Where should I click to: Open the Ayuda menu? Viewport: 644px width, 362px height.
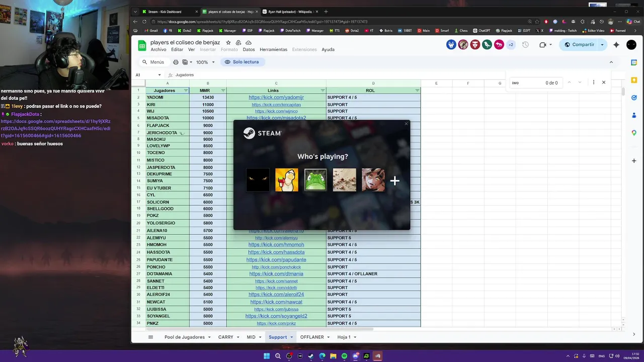pyautogui.click(x=328, y=49)
